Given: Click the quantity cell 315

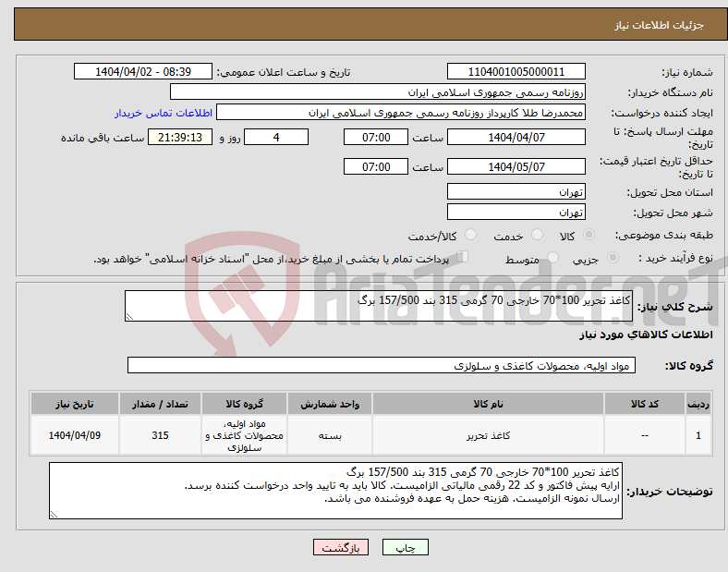Looking at the screenshot, I should [x=160, y=435].
